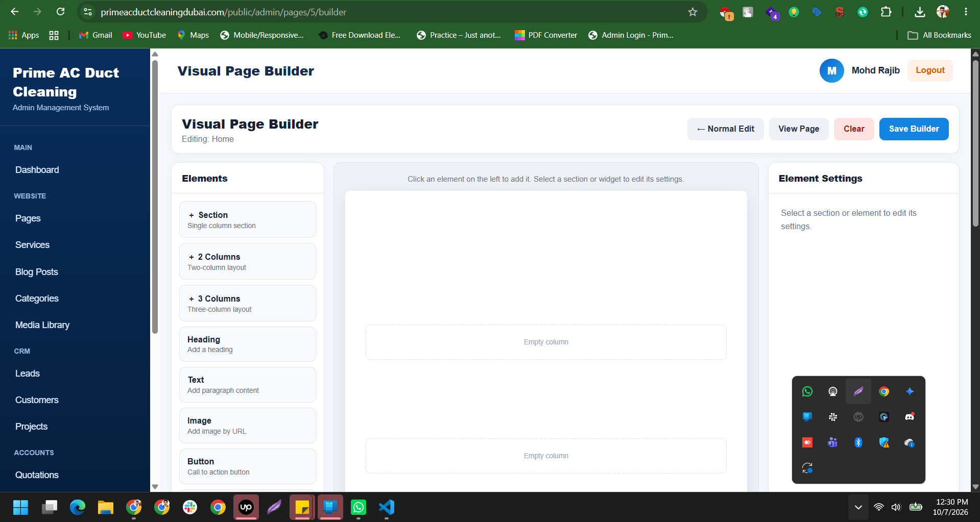Open File Explorer from the taskbar
Image resolution: width=980 pixels, height=522 pixels.
(106, 507)
